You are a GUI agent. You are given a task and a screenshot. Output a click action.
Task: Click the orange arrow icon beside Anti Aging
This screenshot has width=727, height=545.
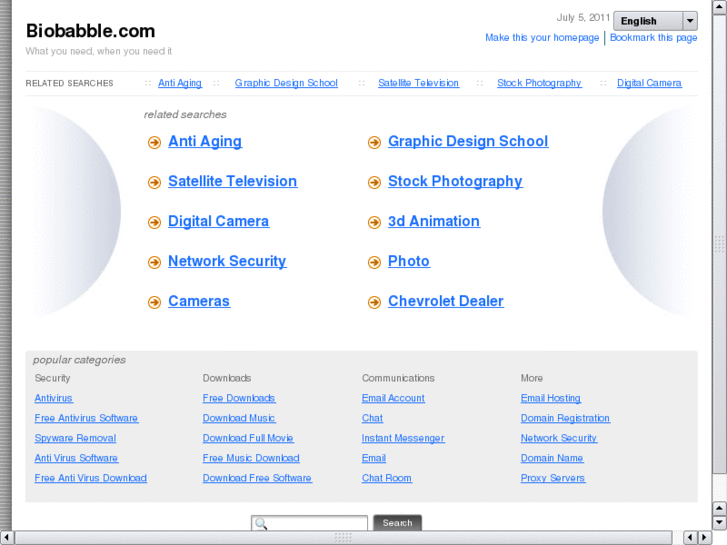[x=154, y=143]
